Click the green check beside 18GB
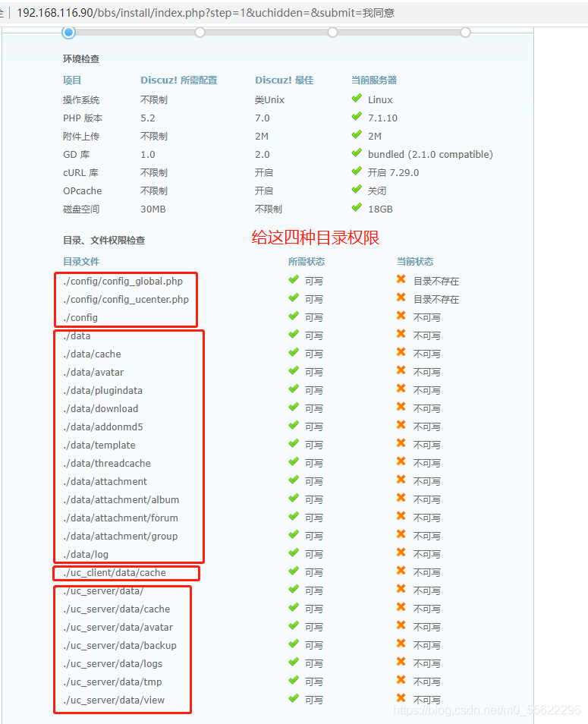588x724 pixels. click(357, 208)
